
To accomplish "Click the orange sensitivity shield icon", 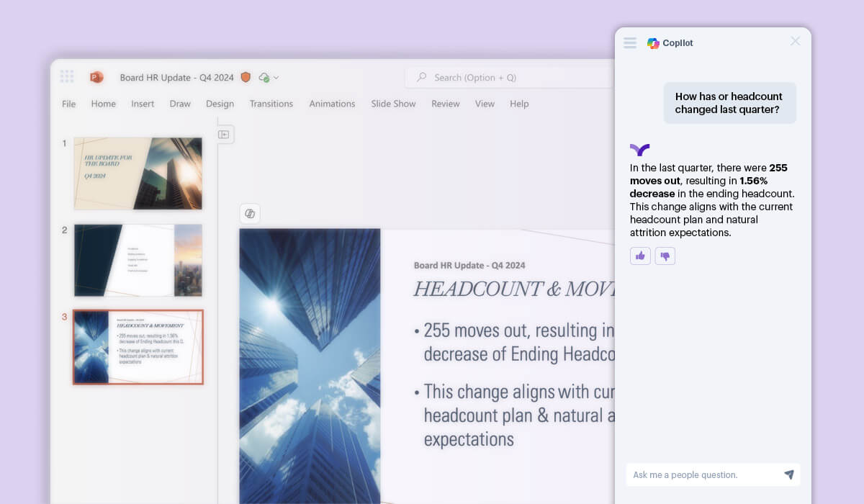I will (246, 77).
